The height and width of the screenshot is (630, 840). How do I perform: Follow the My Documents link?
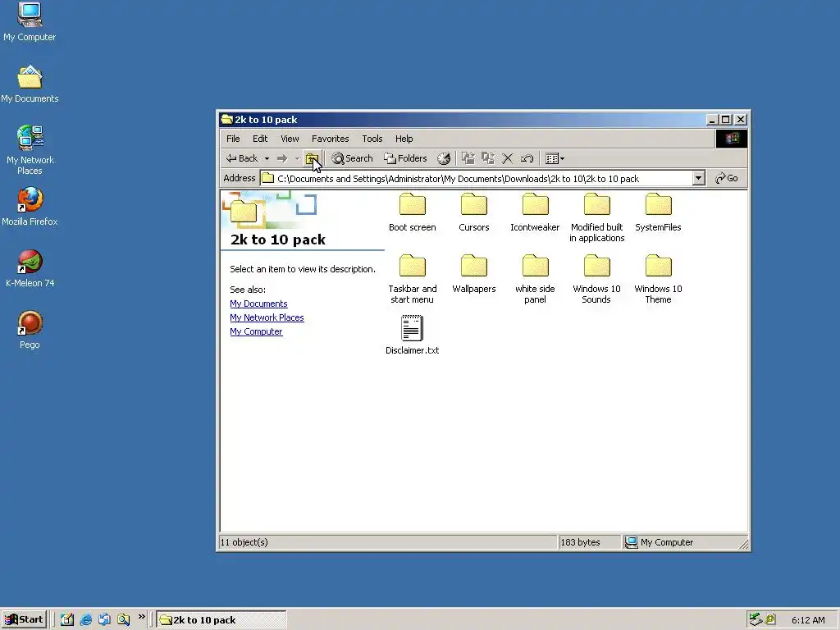258,304
